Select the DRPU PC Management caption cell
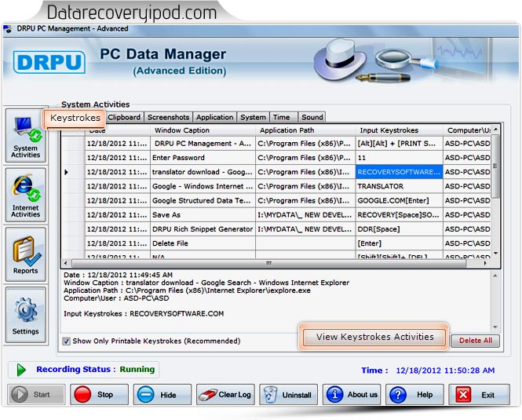 (203, 144)
